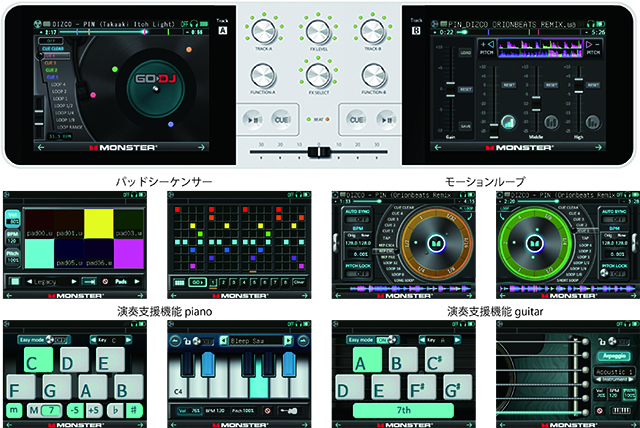640x428 pixels.
Task: Click the TRACK-B knob
Action: point(373,31)
